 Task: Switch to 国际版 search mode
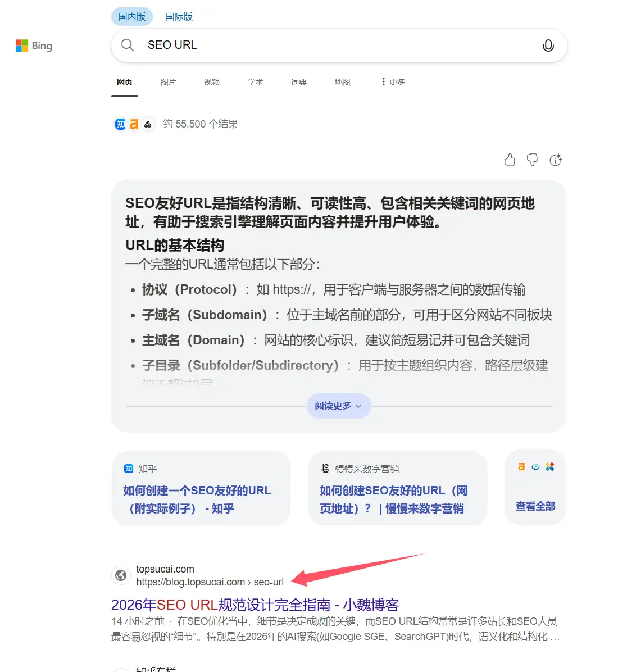179,17
